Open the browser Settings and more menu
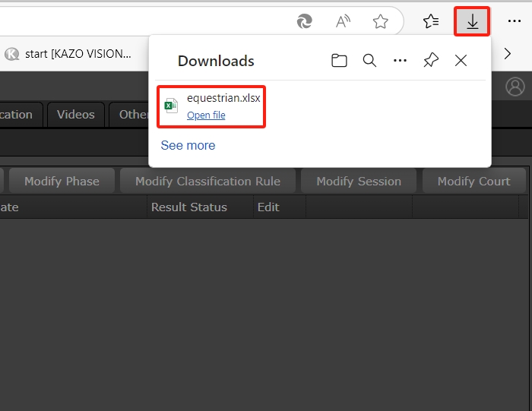The width and height of the screenshot is (532, 411). click(515, 21)
